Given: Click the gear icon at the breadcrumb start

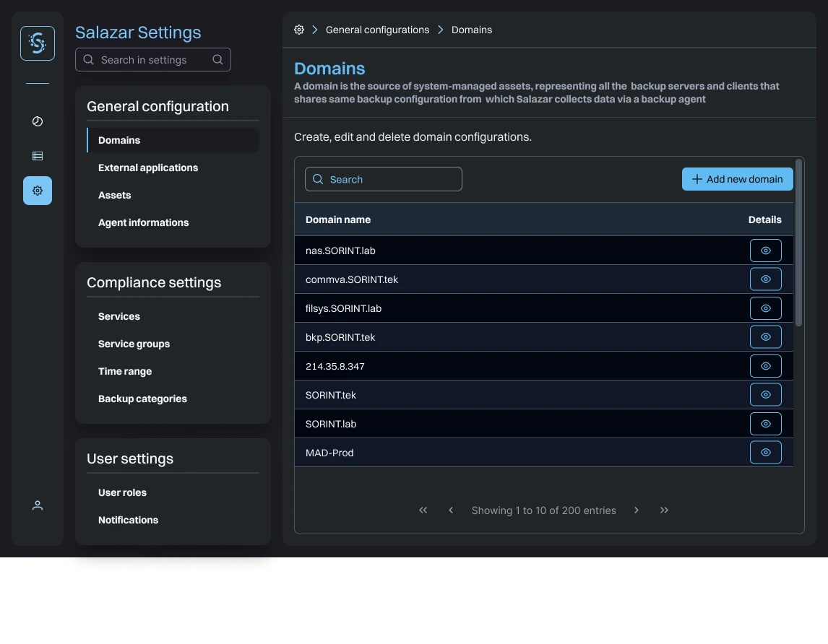Looking at the screenshot, I should click(x=298, y=30).
